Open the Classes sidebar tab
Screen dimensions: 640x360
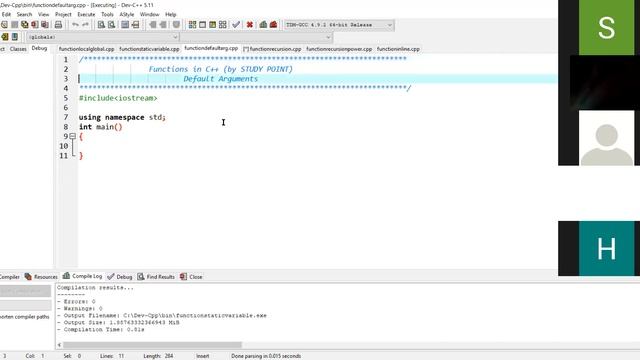pyautogui.click(x=18, y=49)
